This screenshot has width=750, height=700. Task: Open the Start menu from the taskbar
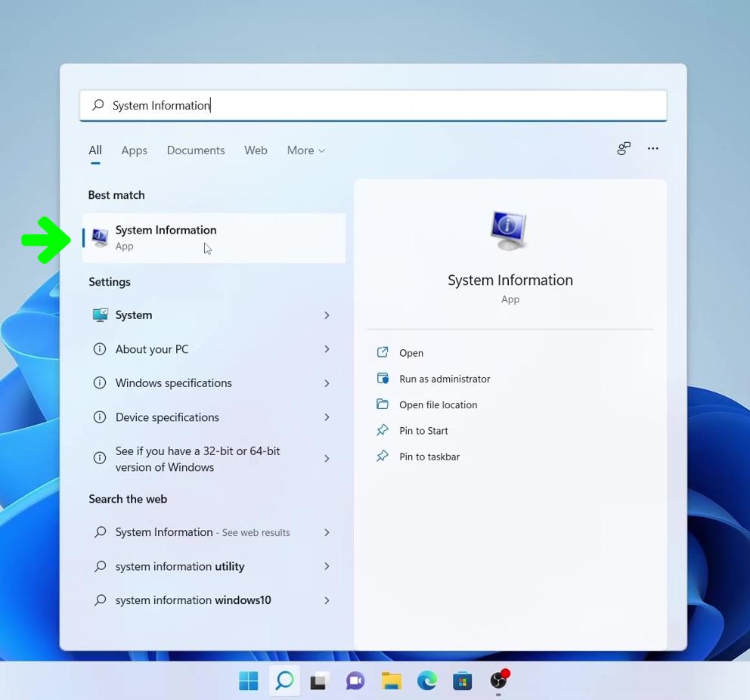click(x=248, y=680)
